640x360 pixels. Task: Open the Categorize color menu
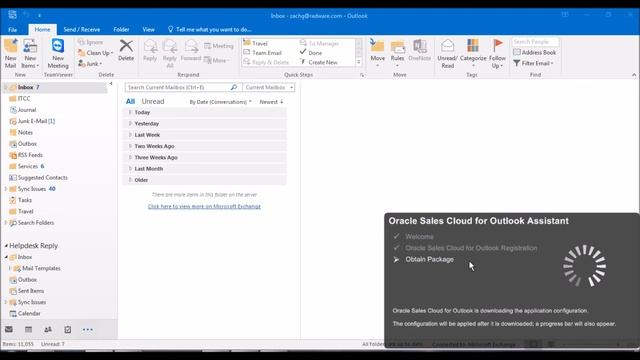tap(473, 53)
